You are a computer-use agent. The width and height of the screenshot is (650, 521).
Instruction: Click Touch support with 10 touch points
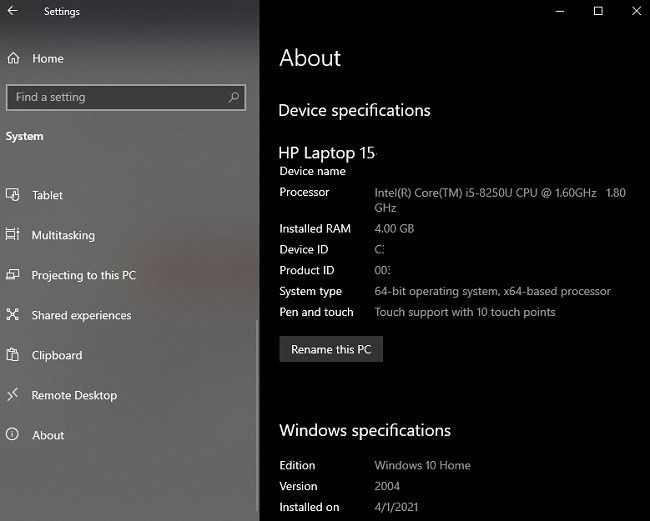pyautogui.click(x=465, y=312)
